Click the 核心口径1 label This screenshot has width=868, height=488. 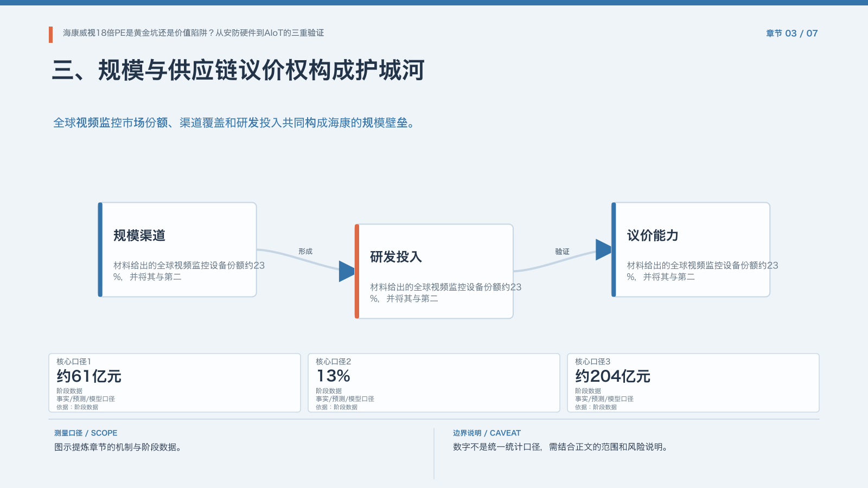[x=74, y=362]
